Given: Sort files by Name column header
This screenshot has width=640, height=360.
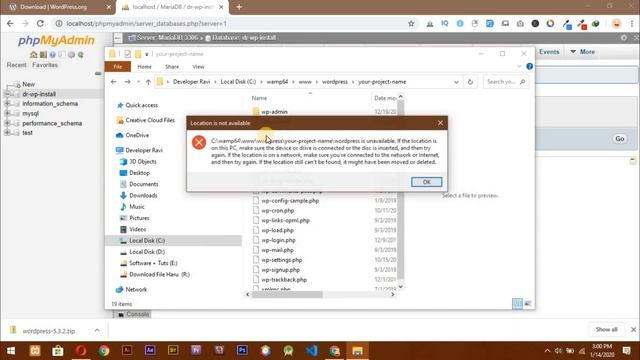Looking at the screenshot, I should pos(259,98).
